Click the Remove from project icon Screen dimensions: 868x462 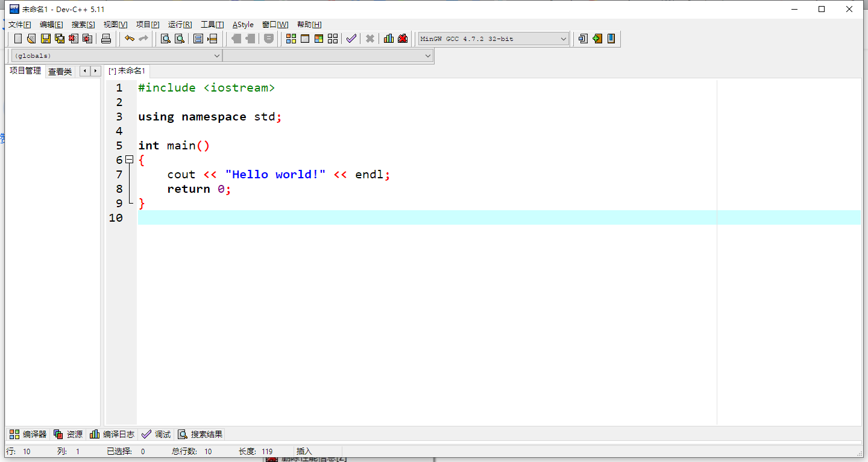[x=250, y=39]
